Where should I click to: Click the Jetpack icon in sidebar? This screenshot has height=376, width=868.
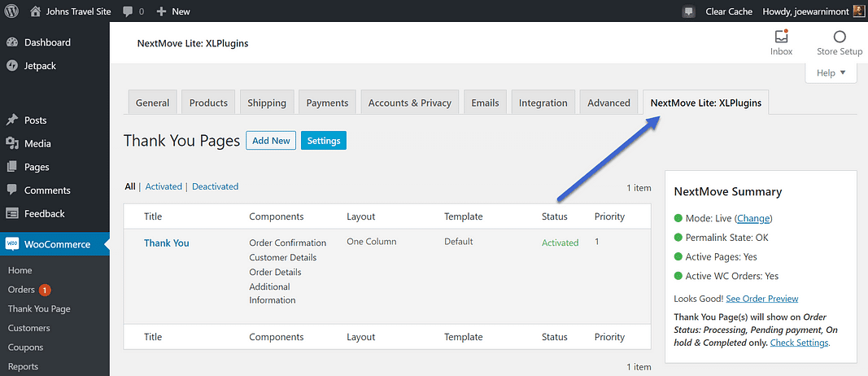pyautogui.click(x=12, y=66)
